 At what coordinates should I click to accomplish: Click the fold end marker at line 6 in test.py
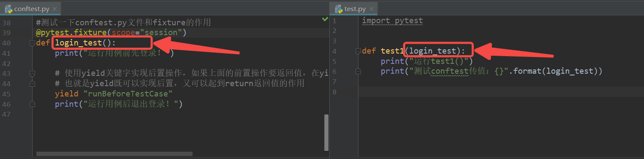click(358, 72)
